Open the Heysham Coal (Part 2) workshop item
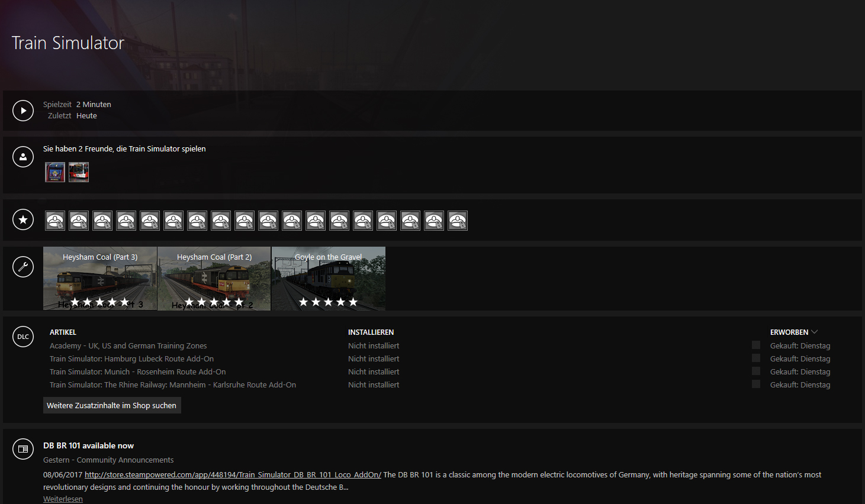 tap(214, 279)
